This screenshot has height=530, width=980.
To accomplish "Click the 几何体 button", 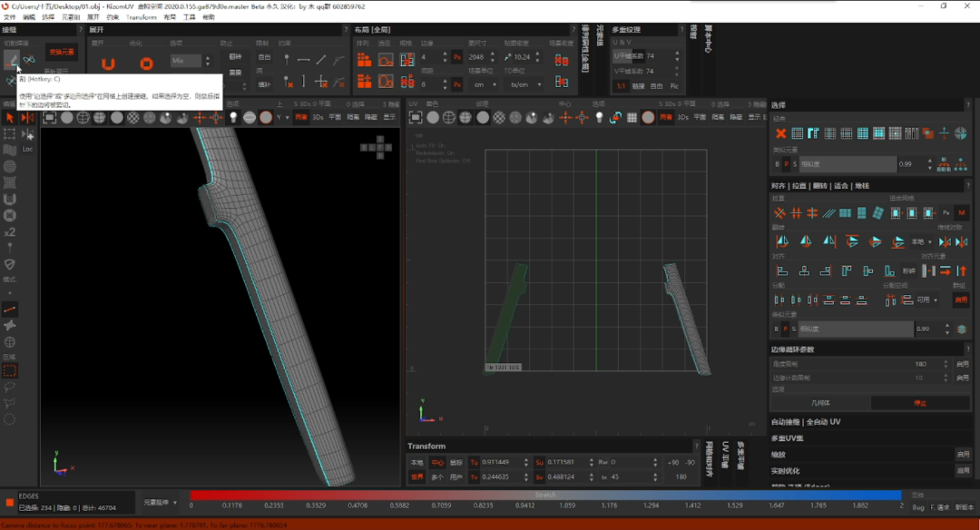I will [x=820, y=403].
